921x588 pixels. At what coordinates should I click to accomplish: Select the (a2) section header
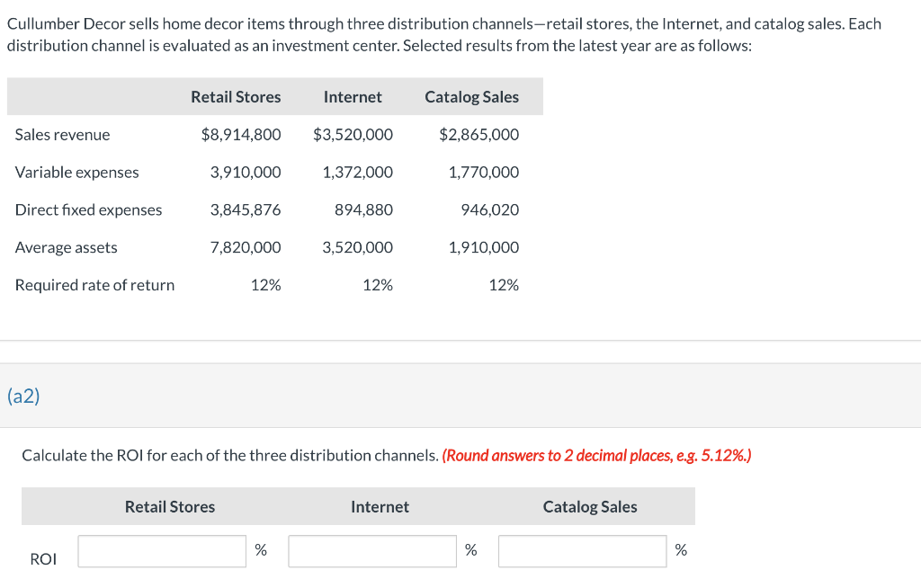[x=21, y=396]
